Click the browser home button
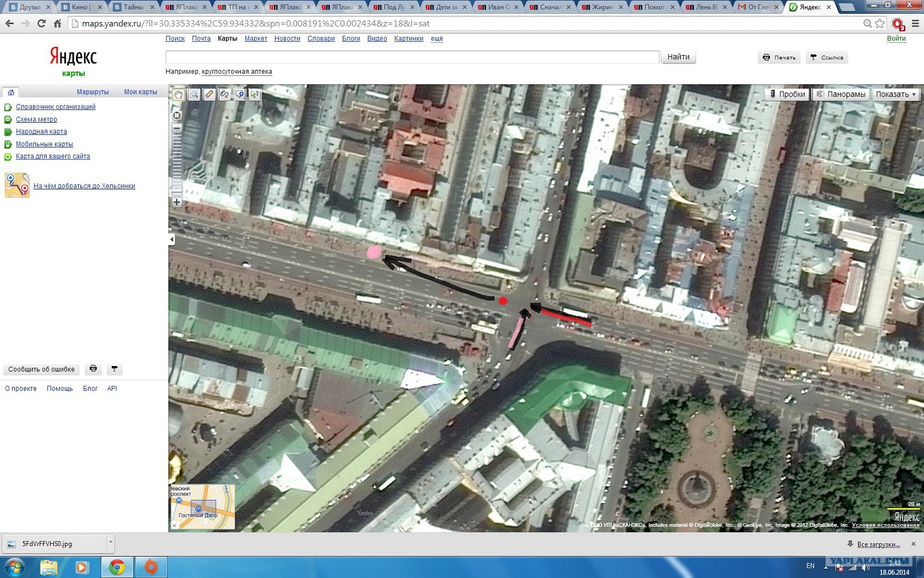924x578 pixels. coord(57,24)
